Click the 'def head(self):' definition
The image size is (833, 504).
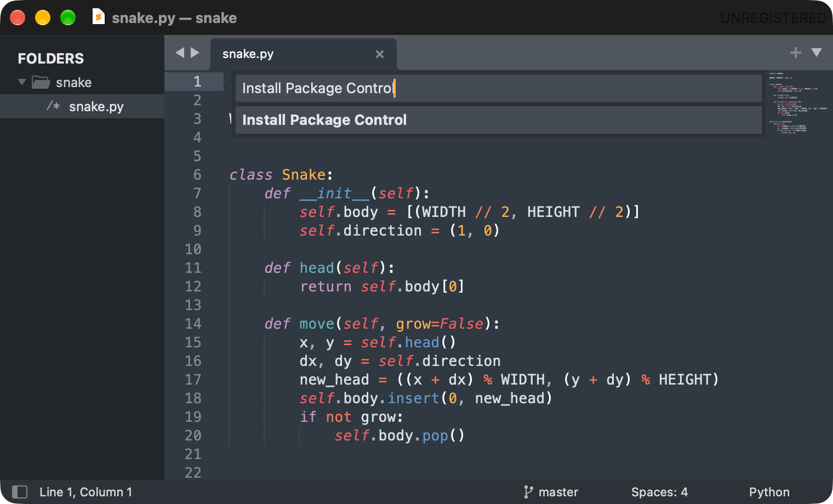329,268
